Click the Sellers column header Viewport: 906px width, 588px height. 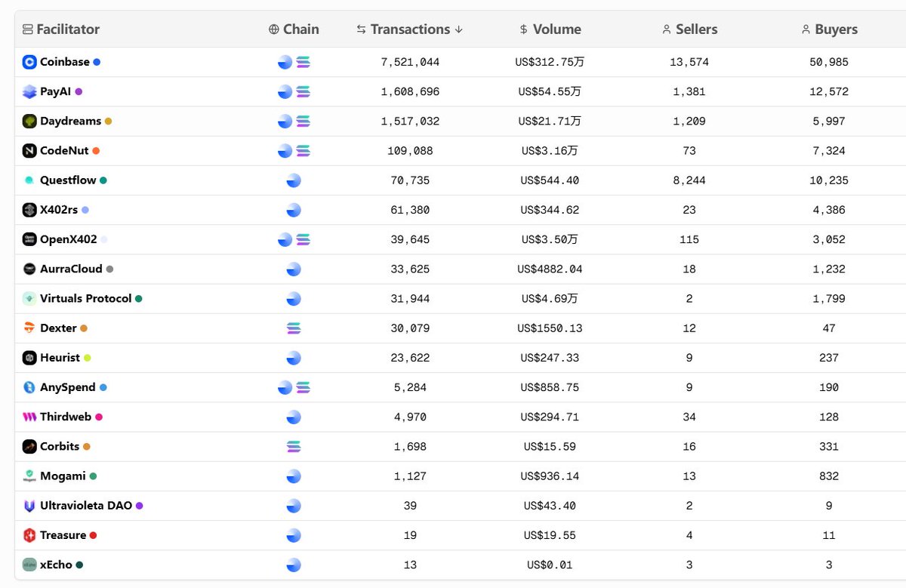coord(689,29)
